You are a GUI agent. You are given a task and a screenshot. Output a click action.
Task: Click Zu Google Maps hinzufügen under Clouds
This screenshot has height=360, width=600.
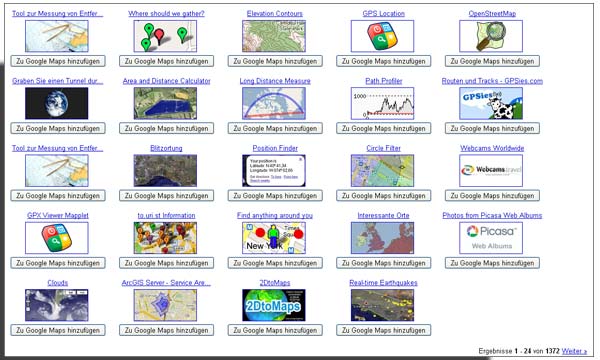click(58, 330)
